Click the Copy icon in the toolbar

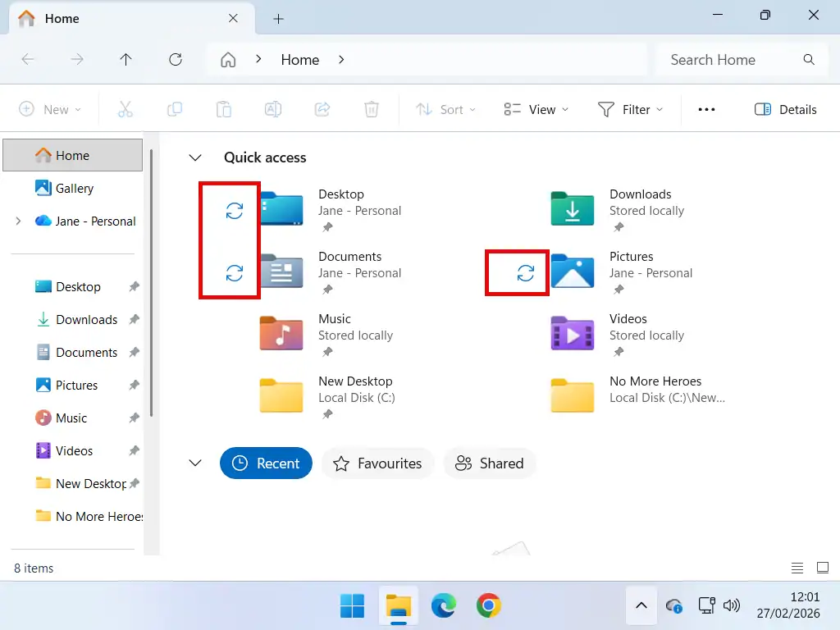175,108
